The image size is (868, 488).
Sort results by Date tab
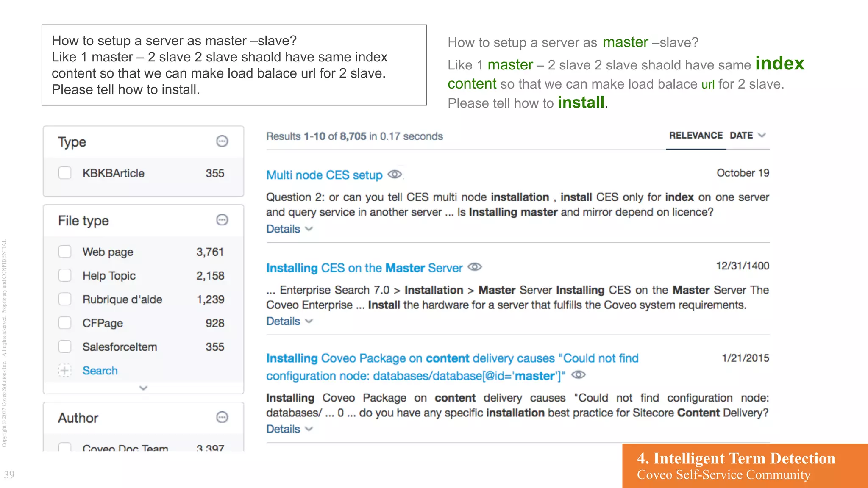tap(741, 136)
